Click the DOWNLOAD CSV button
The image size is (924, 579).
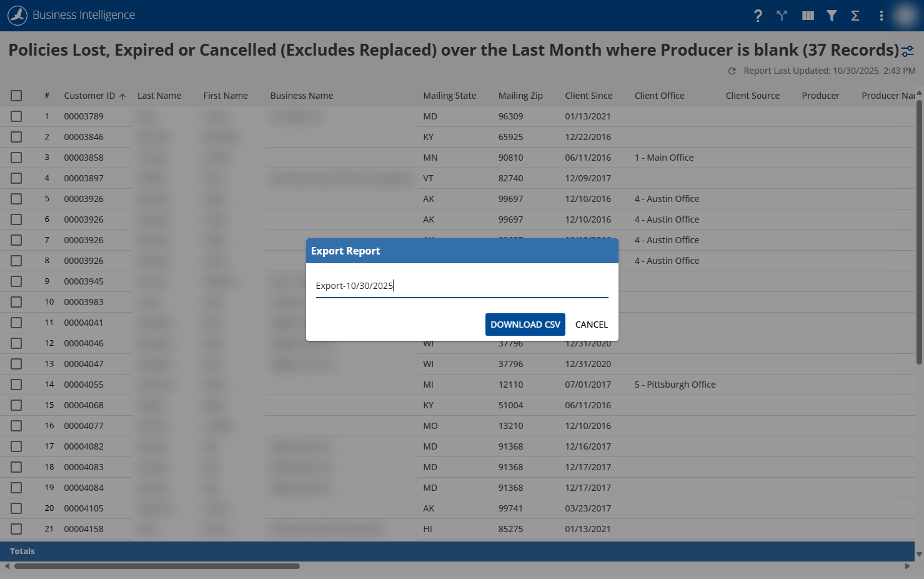[x=525, y=325]
